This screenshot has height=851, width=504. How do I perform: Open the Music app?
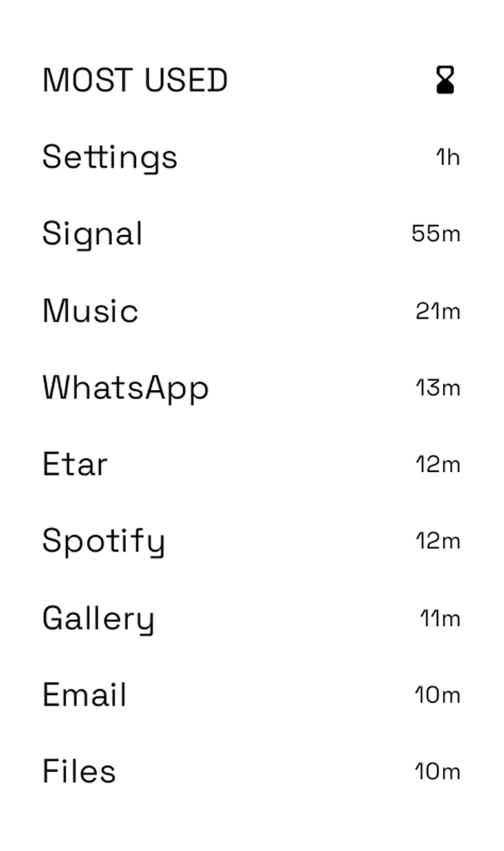coord(90,311)
